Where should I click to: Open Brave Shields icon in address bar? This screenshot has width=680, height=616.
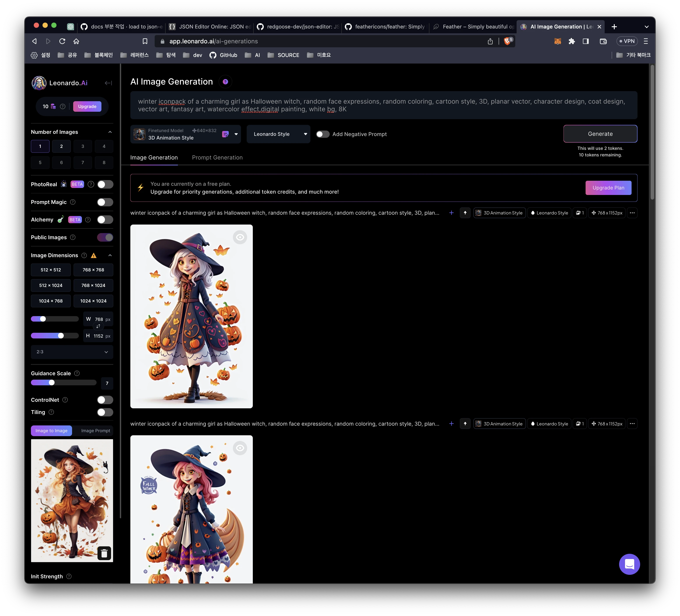pyautogui.click(x=508, y=41)
